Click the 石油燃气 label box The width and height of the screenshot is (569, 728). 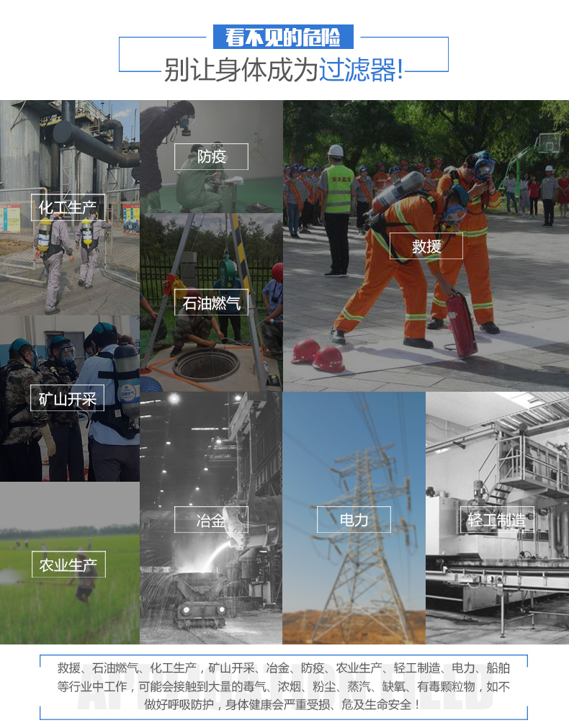(x=211, y=302)
